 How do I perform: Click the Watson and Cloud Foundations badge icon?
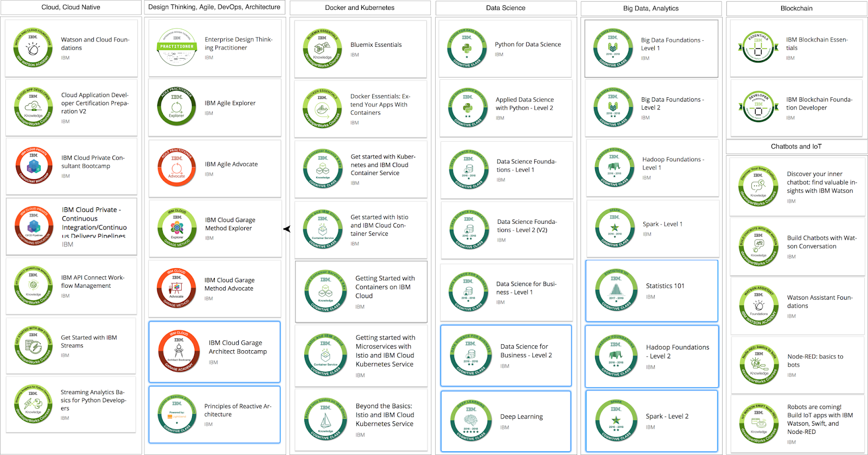click(33, 48)
